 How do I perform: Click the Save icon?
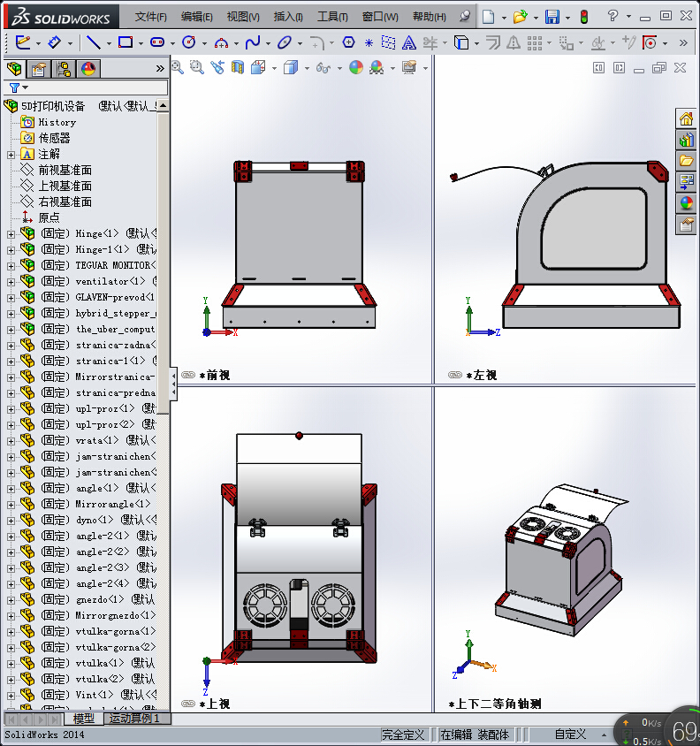[552, 17]
